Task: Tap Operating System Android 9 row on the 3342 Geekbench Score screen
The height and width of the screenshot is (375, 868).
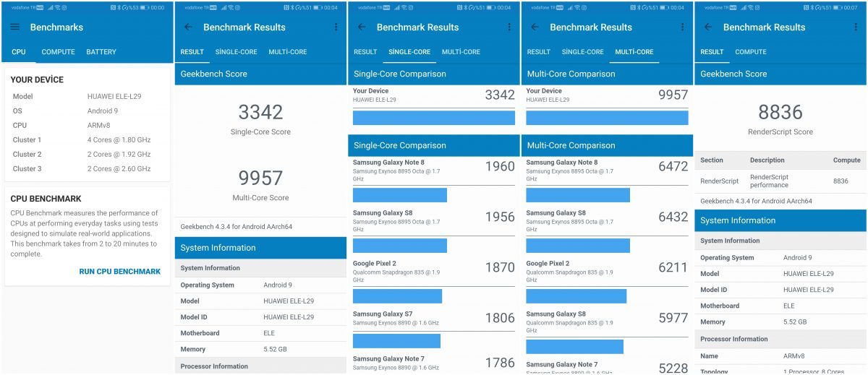Action: 260,285
